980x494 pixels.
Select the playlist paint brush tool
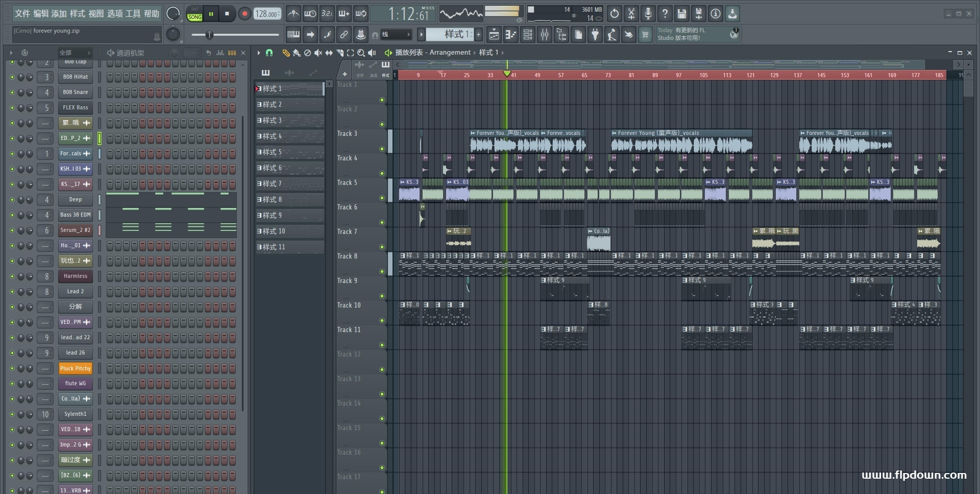(297, 53)
